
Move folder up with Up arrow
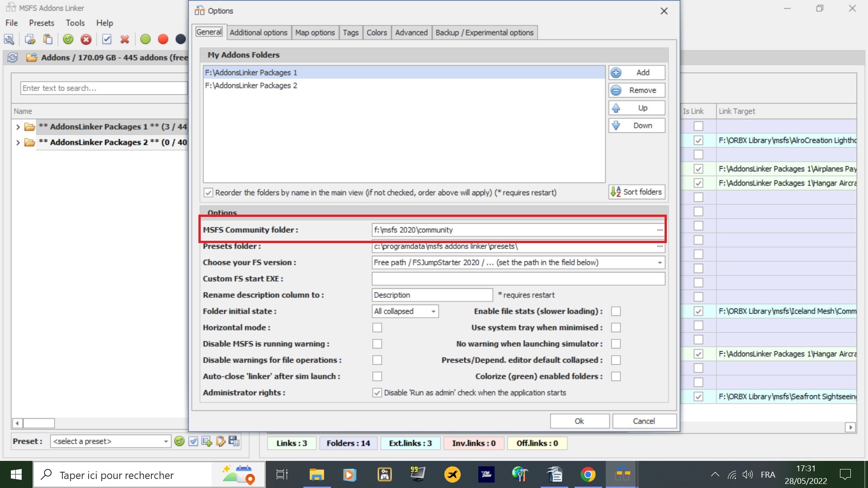click(616, 108)
